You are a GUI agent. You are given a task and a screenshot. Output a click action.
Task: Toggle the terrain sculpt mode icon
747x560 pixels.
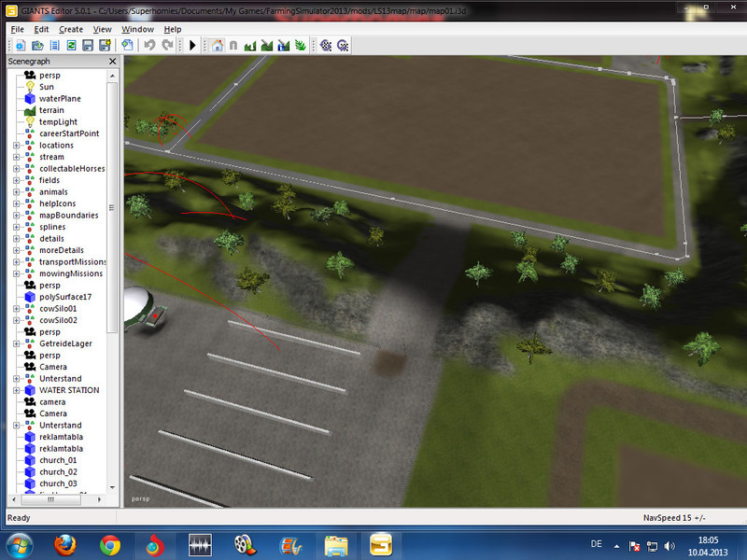[249, 45]
